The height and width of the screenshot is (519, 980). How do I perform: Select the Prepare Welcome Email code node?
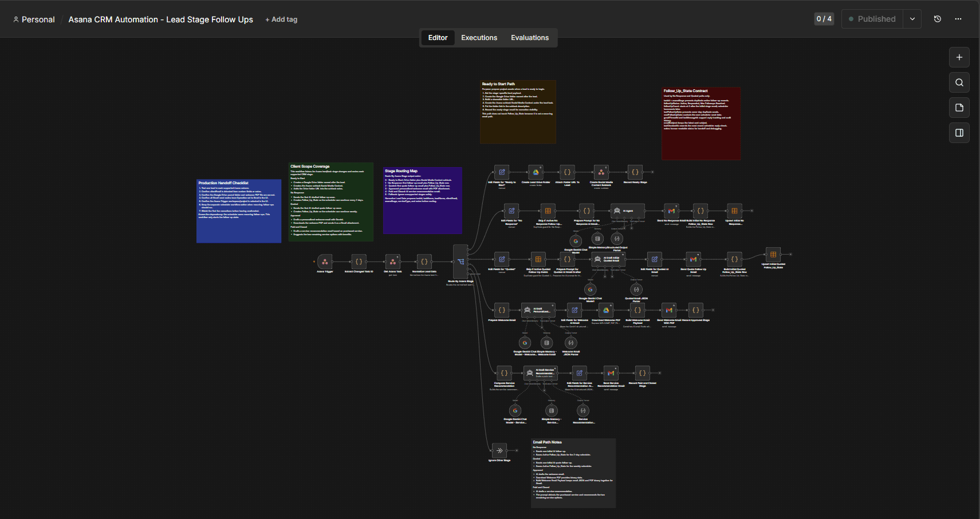(502, 310)
